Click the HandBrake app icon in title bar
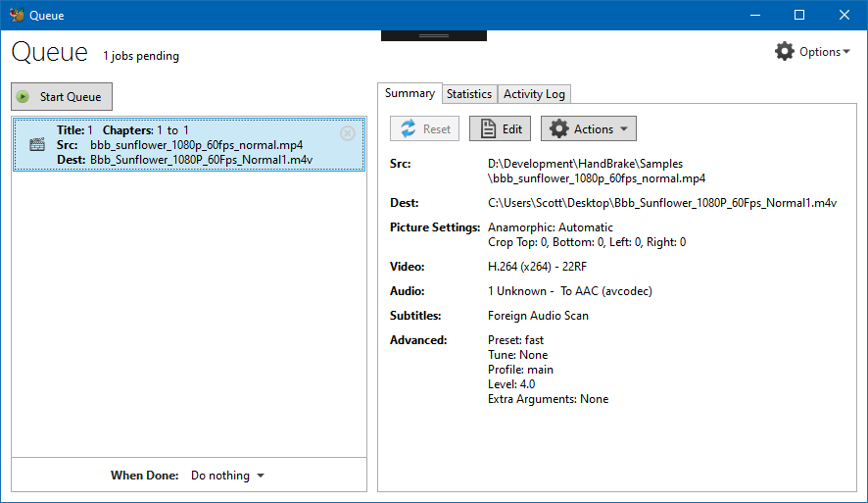This screenshot has width=868, height=503. pyautogui.click(x=17, y=15)
